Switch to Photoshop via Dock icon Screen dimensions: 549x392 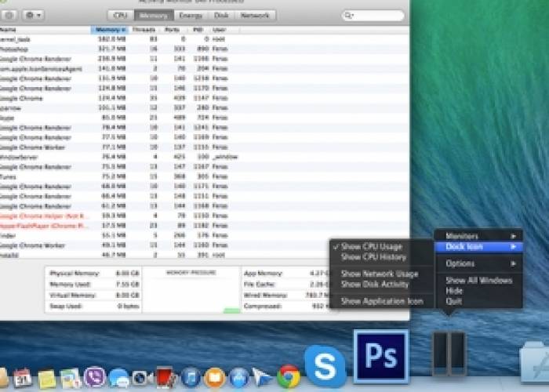point(381,357)
